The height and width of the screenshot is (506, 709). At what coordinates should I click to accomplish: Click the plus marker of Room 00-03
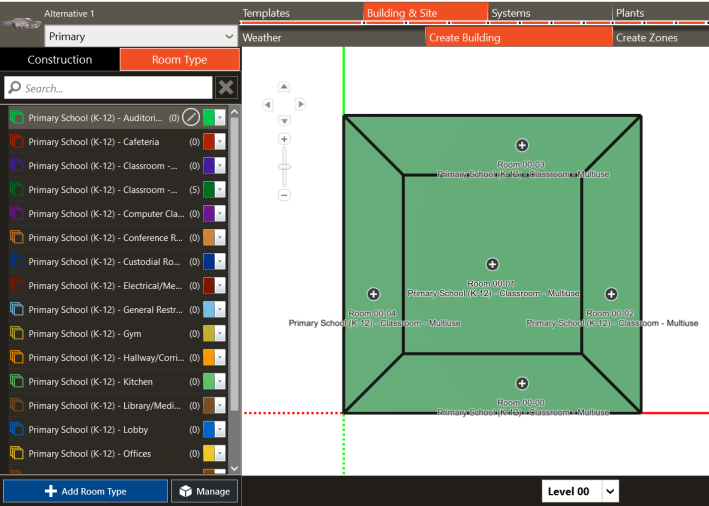click(x=522, y=145)
